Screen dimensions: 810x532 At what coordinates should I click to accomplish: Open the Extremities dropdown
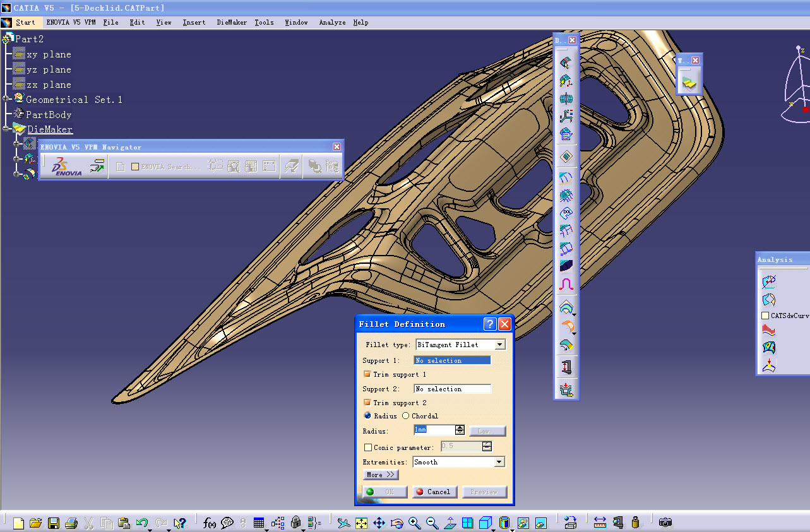499,462
